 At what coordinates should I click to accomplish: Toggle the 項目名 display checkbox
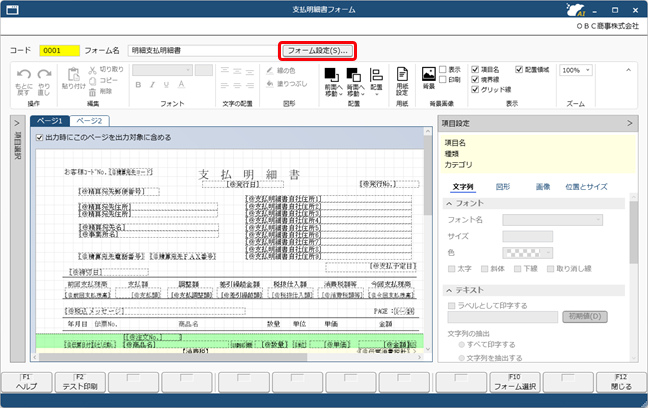(475, 69)
